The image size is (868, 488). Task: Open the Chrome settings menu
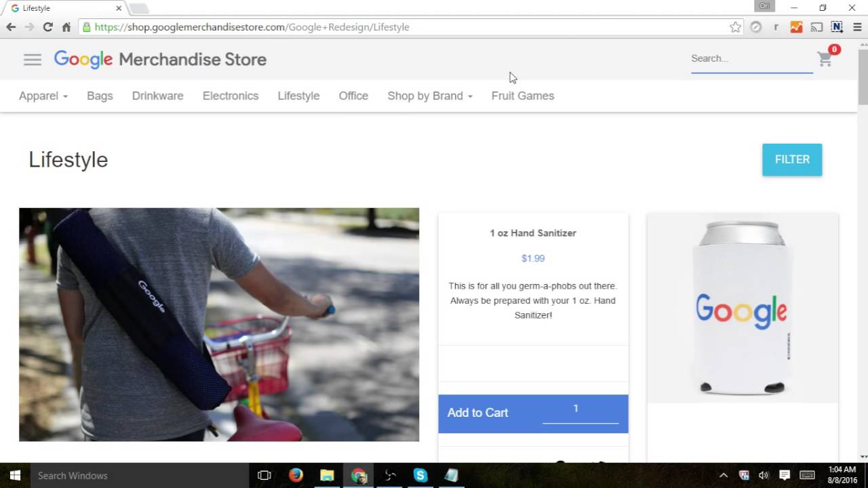pyautogui.click(x=857, y=27)
